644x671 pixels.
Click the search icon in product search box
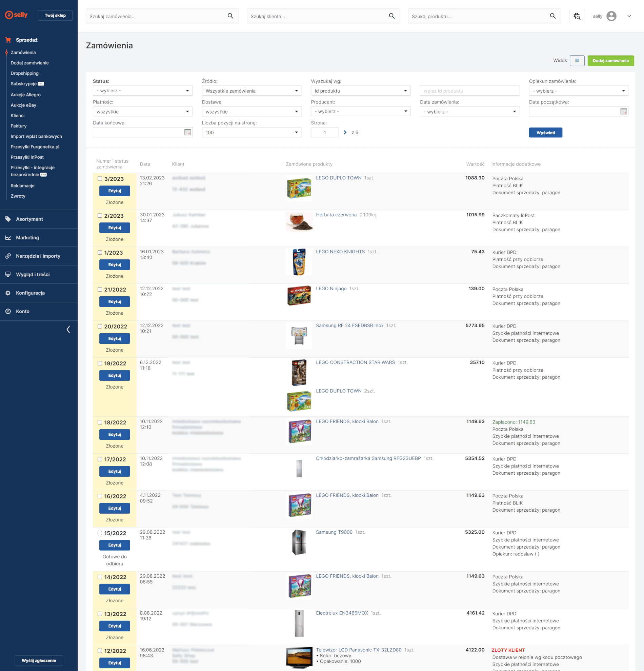[x=552, y=16]
